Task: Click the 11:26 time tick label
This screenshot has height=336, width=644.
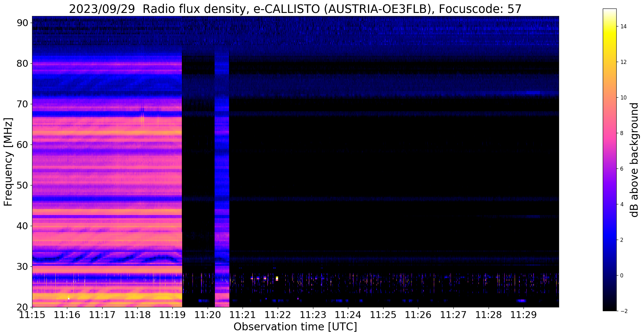Action: click(418, 315)
